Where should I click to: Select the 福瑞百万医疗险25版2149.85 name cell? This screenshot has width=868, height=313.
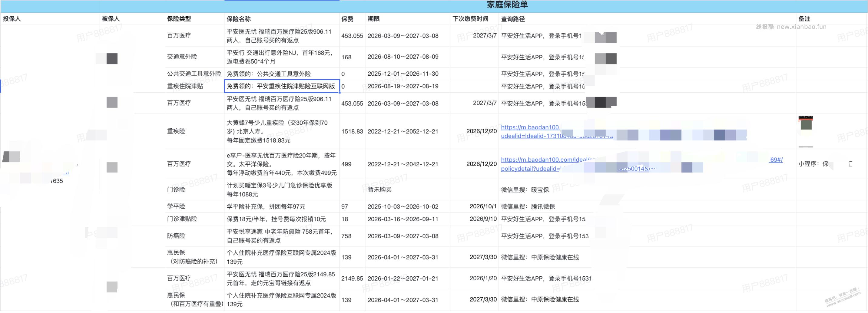pyautogui.click(x=282, y=278)
